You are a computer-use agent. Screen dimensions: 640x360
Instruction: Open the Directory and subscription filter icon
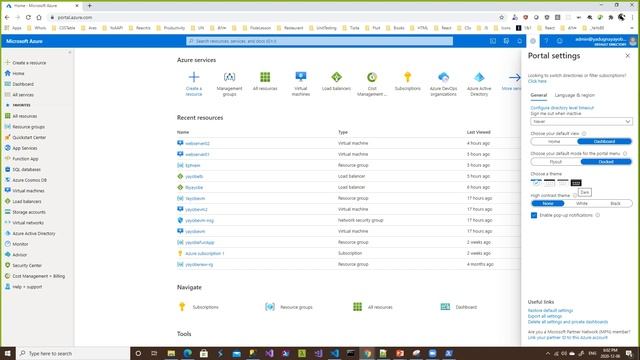click(x=506, y=41)
